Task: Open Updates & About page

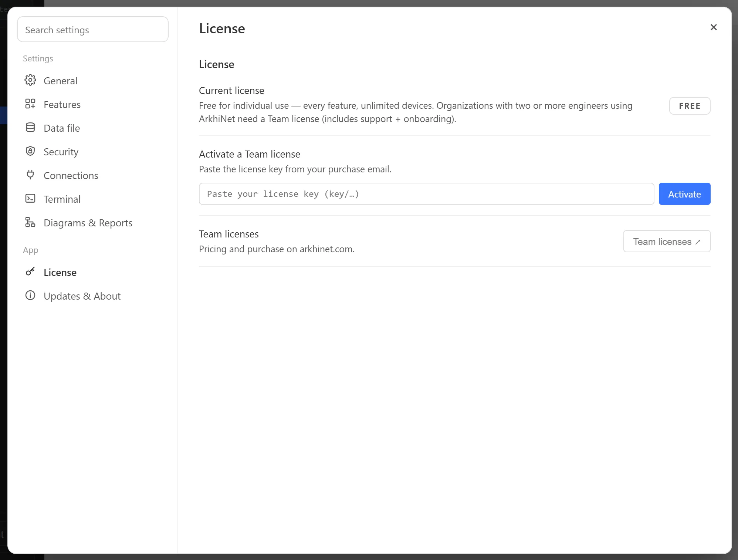Action: [x=92, y=296]
